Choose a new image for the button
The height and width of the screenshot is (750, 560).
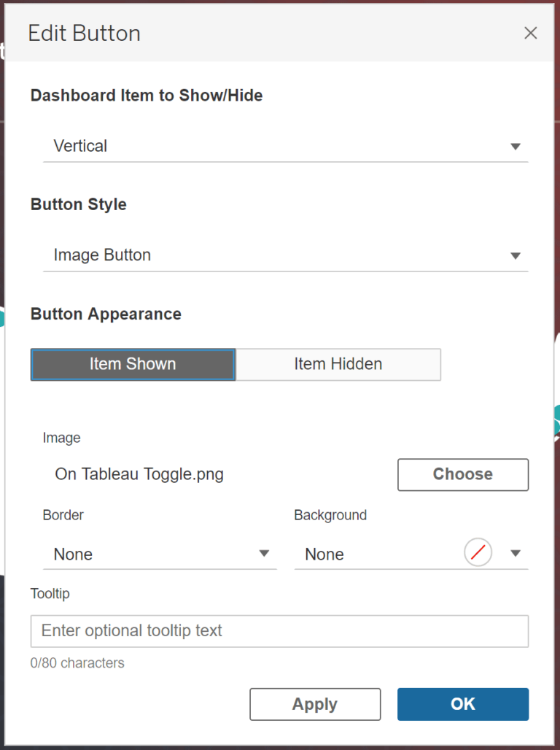(x=462, y=474)
